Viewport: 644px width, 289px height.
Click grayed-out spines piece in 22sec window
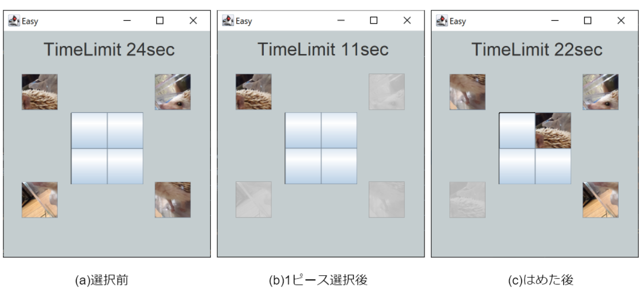(x=467, y=200)
